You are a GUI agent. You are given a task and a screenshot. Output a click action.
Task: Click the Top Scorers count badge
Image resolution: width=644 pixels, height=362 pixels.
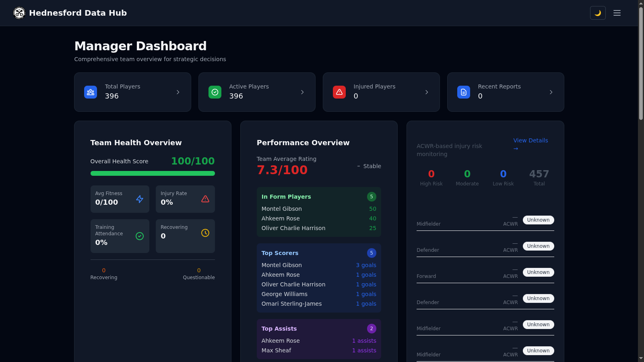[372, 253]
